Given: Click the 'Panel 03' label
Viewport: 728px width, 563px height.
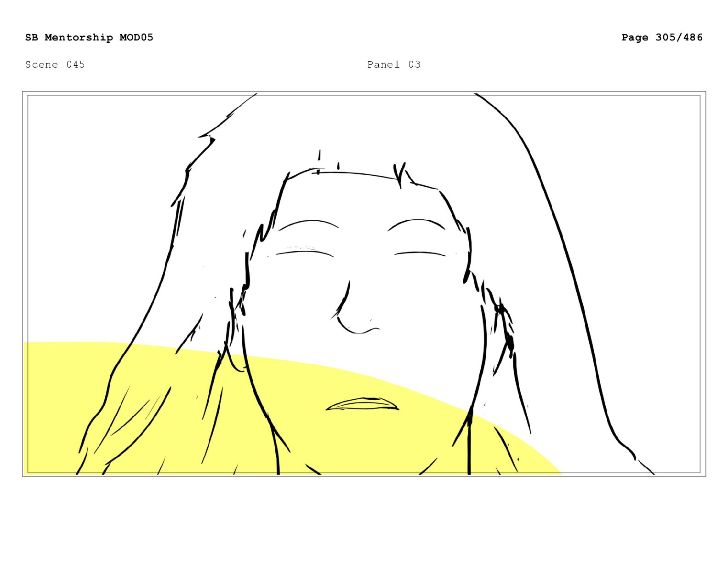Looking at the screenshot, I should point(394,64).
